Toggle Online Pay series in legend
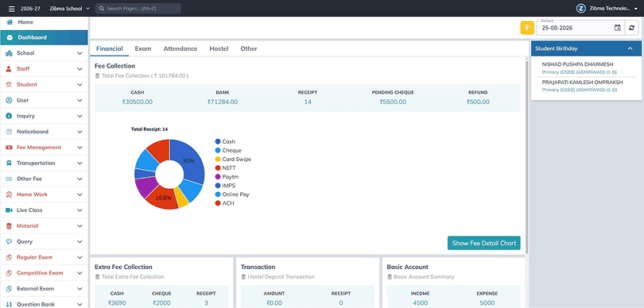 coord(232,194)
